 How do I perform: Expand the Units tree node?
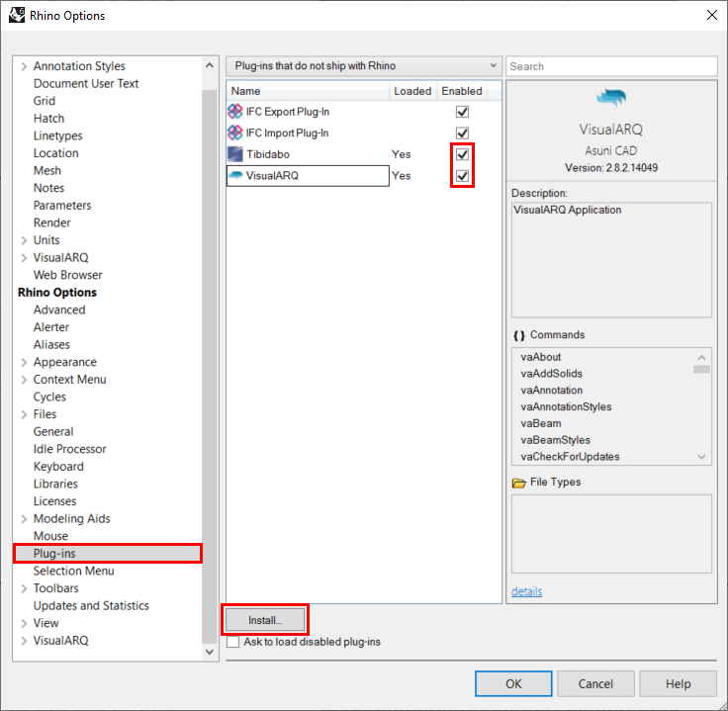click(24, 240)
